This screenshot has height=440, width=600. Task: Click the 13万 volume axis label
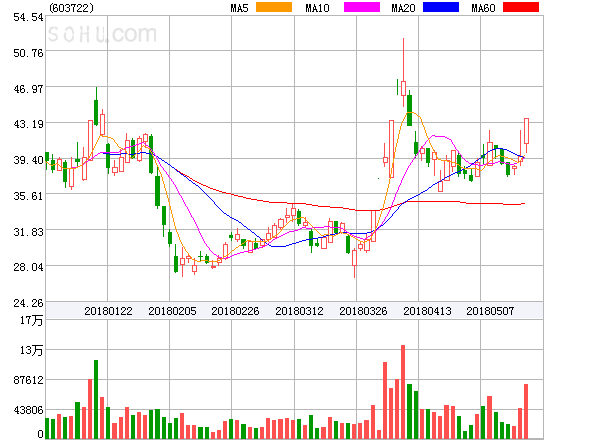click(x=31, y=350)
